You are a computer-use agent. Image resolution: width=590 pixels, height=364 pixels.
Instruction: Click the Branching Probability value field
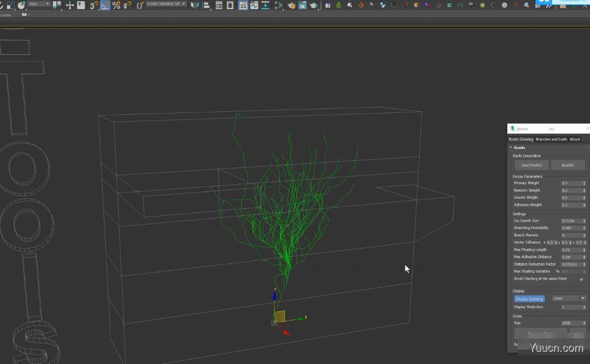[x=572, y=228]
